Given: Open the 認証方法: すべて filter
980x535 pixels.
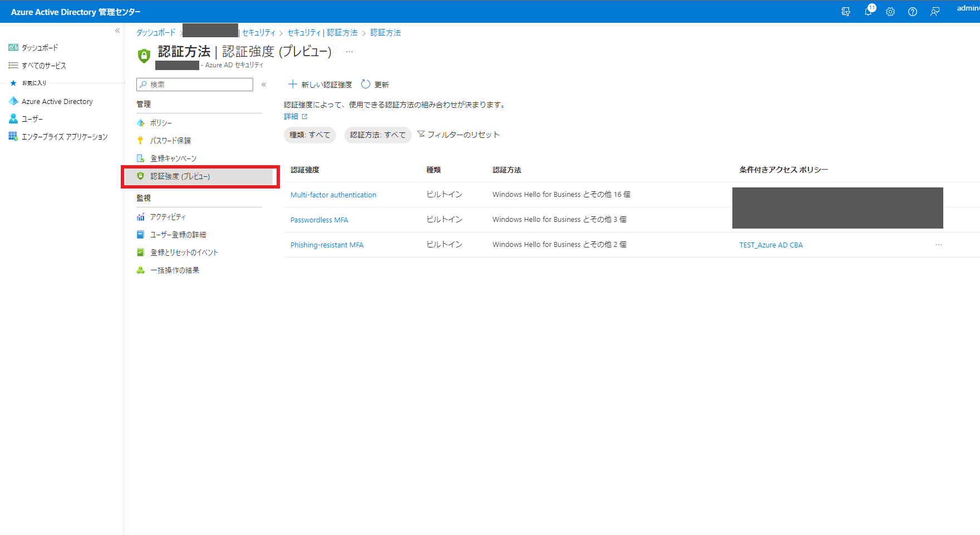Looking at the screenshot, I should click(378, 135).
